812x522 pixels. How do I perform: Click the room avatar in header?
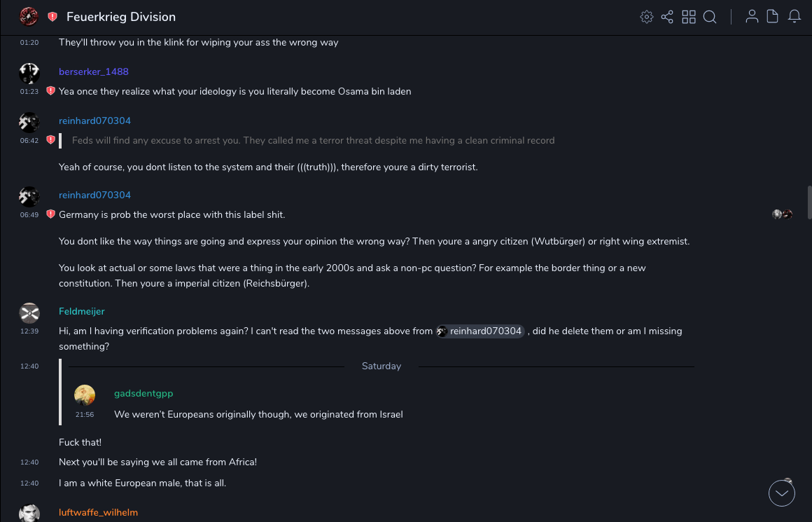pyautogui.click(x=29, y=17)
